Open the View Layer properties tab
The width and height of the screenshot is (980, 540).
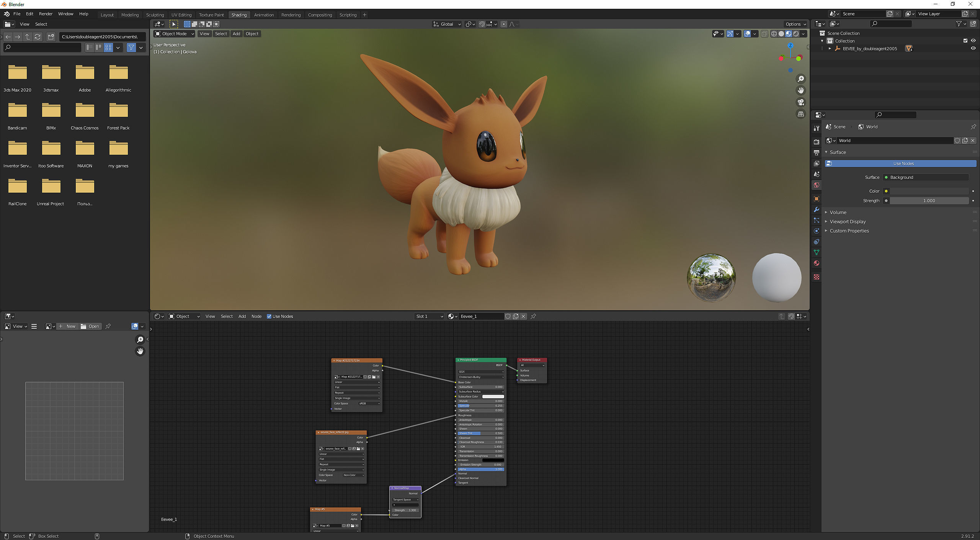817,163
